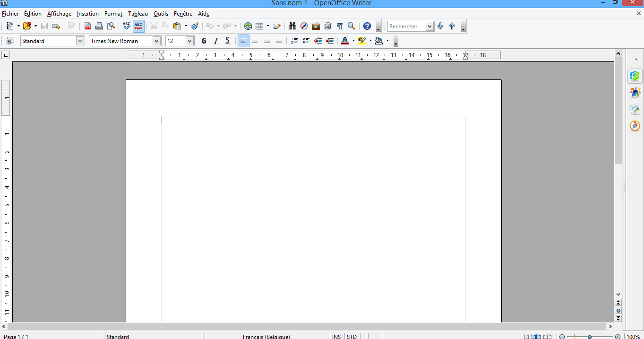Click the New document icon
Image resolution: width=644 pixels, height=339 pixels.
click(10, 26)
